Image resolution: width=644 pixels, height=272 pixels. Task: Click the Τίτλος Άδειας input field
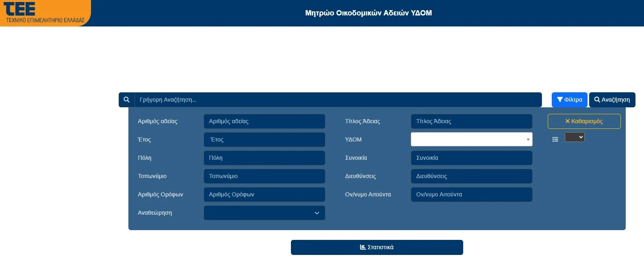471,121
